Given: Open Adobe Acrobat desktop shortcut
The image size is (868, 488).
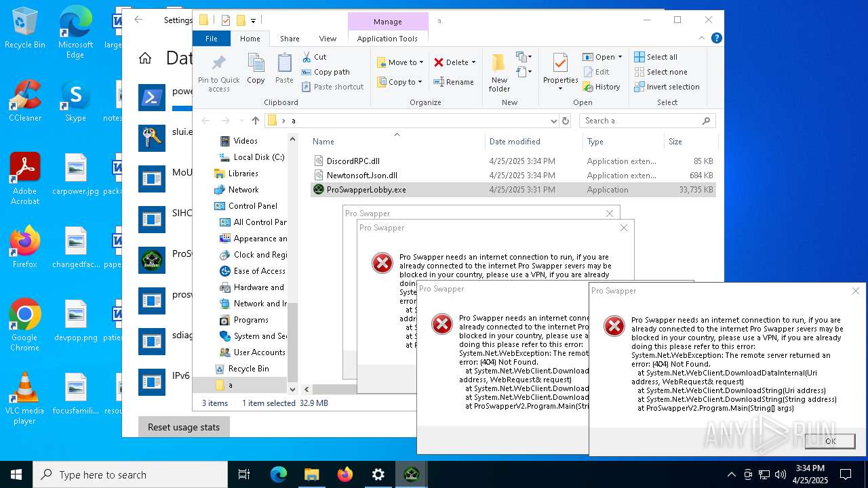Looking at the screenshot, I should (x=25, y=178).
